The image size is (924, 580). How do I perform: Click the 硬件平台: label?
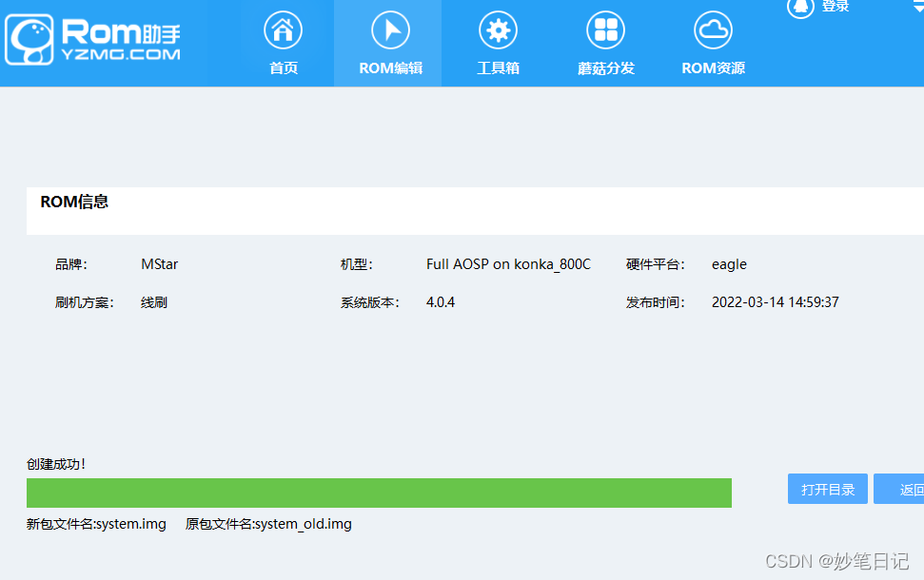point(656,265)
